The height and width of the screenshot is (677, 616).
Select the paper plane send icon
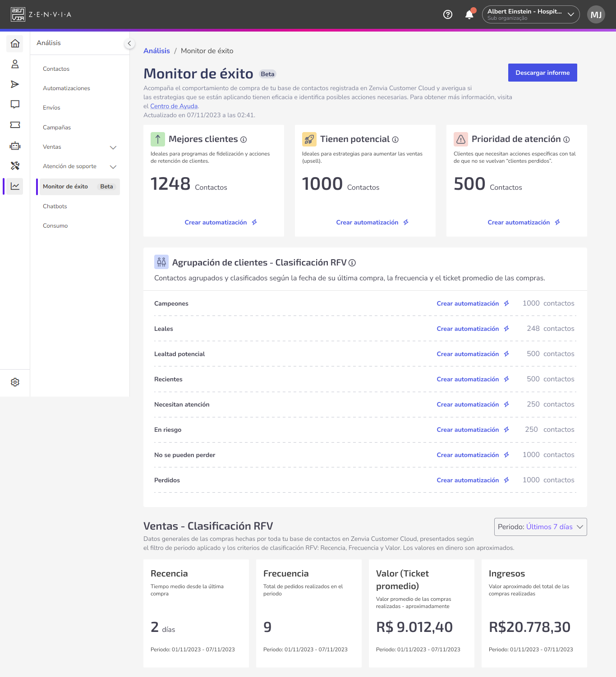coord(15,84)
